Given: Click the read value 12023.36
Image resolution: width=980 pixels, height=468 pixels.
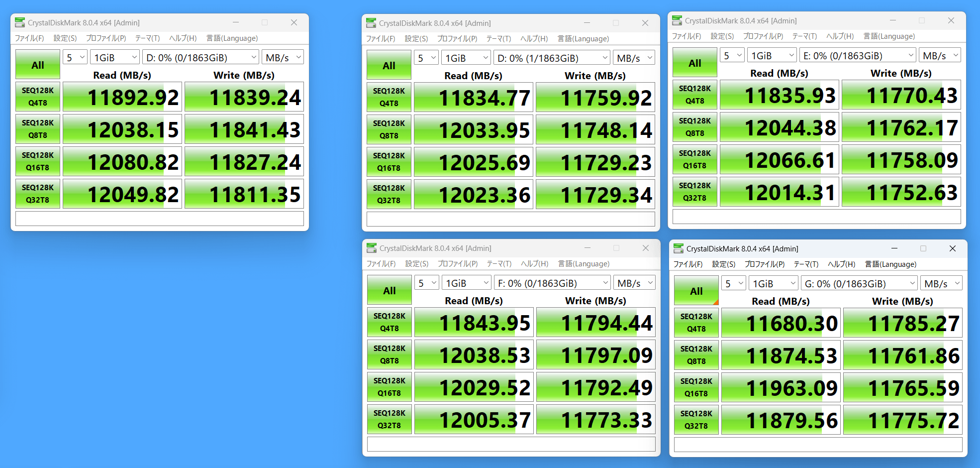Looking at the screenshot, I should (x=473, y=194).
